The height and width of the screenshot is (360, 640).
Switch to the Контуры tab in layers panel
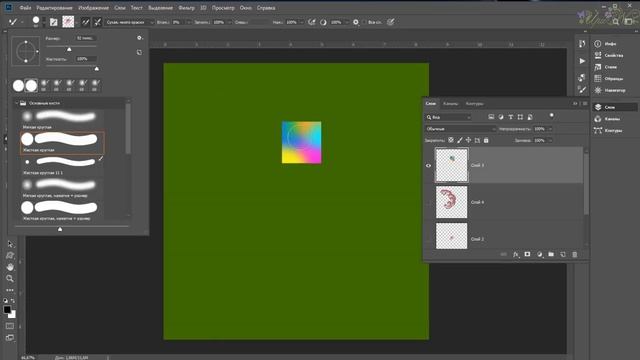[x=474, y=104]
